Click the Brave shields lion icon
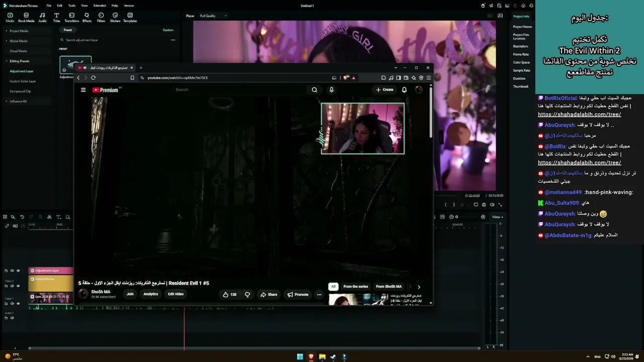 pyautogui.click(x=346, y=77)
